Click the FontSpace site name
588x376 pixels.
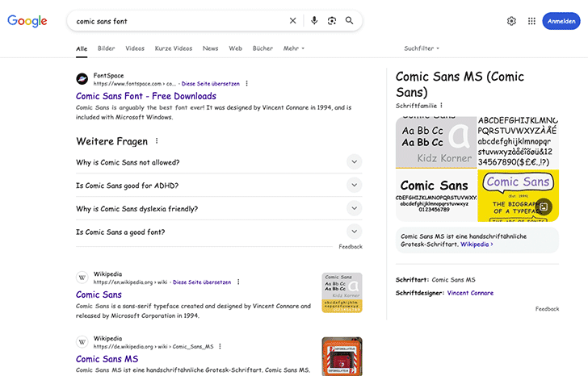(x=108, y=75)
